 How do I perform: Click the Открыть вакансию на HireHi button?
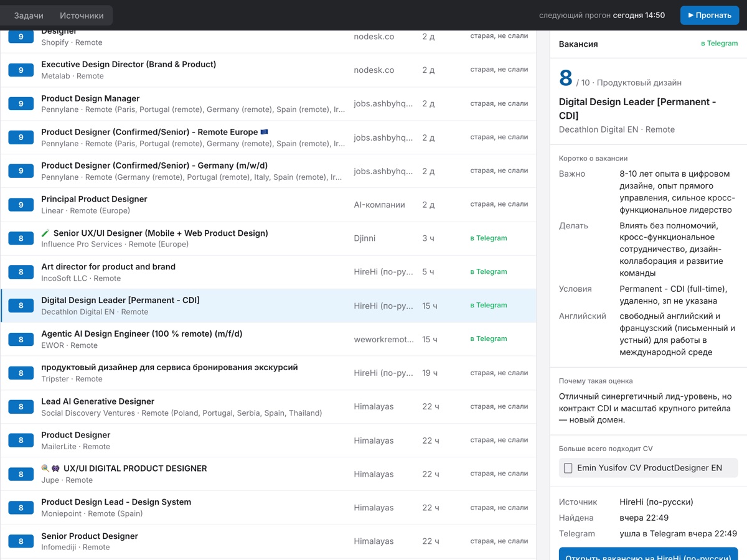click(x=648, y=554)
